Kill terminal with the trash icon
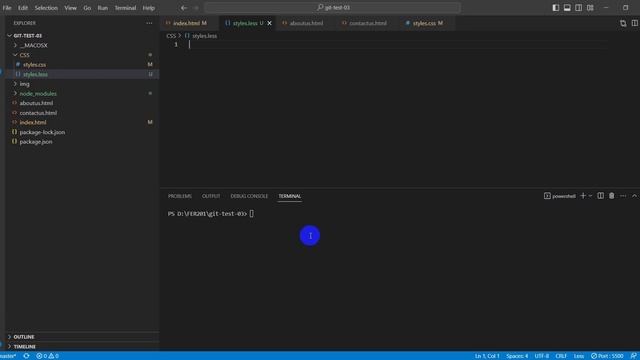 pyautogui.click(x=611, y=196)
